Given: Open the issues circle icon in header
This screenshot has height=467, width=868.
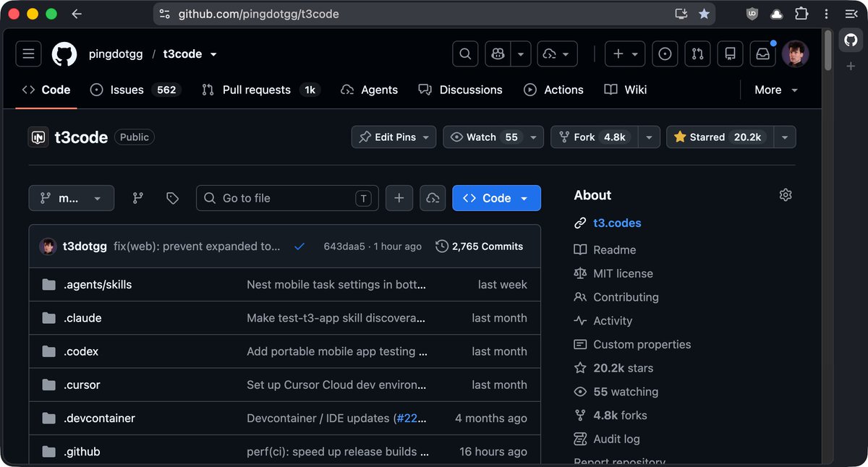Looking at the screenshot, I should coord(665,53).
